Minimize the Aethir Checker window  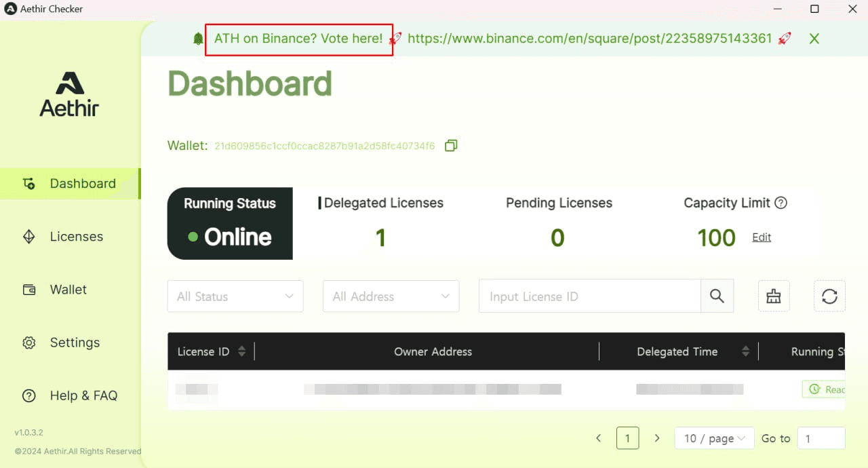pos(776,9)
